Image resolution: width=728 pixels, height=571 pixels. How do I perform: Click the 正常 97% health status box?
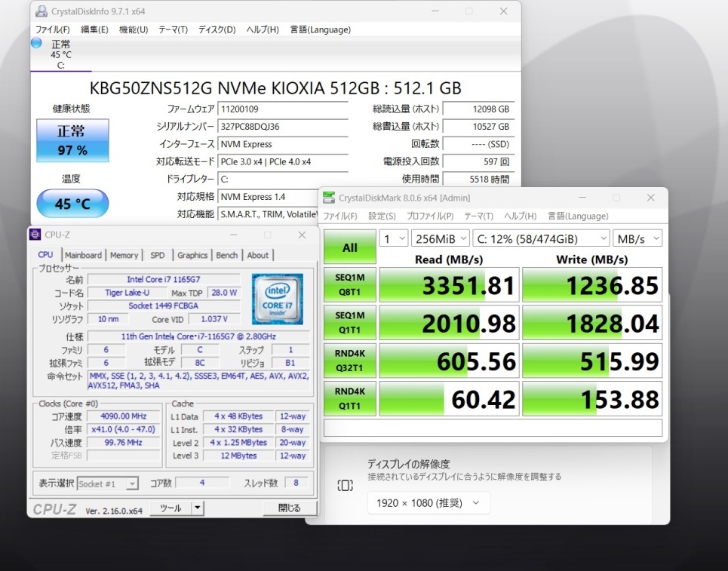[x=72, y=140]
